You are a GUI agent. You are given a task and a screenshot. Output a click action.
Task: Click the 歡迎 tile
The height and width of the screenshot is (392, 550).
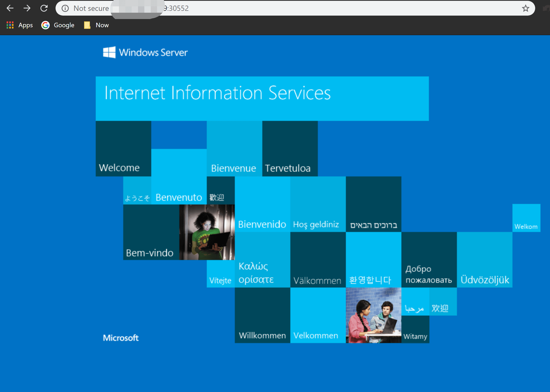pyautogui.click(x=221, y=190)
